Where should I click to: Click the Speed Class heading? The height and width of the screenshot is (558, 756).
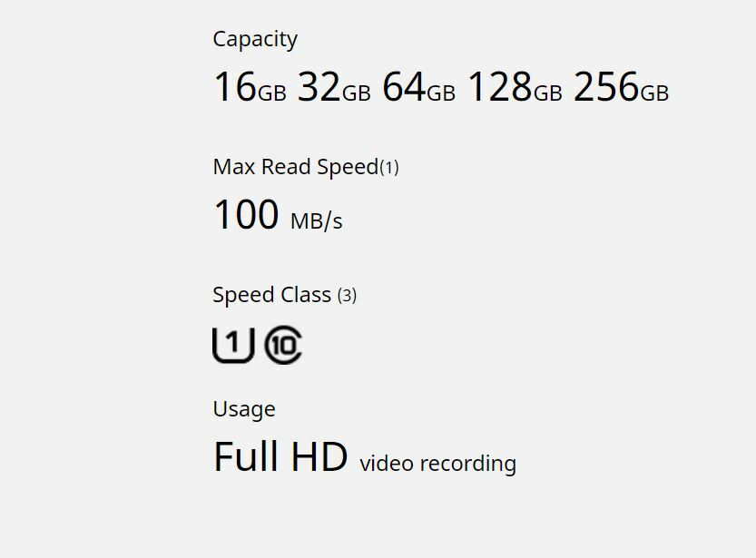pos(272,295)
